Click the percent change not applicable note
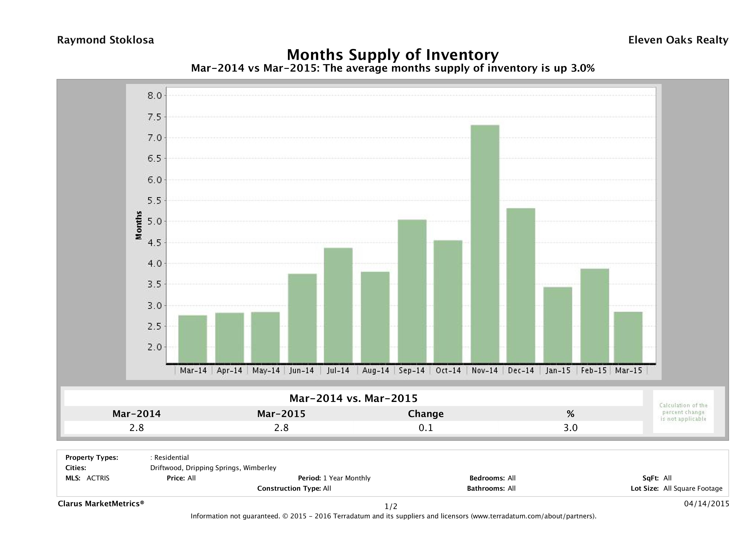Image resolution: width=738 pixels, height=560 pixels. pos(683,412)
